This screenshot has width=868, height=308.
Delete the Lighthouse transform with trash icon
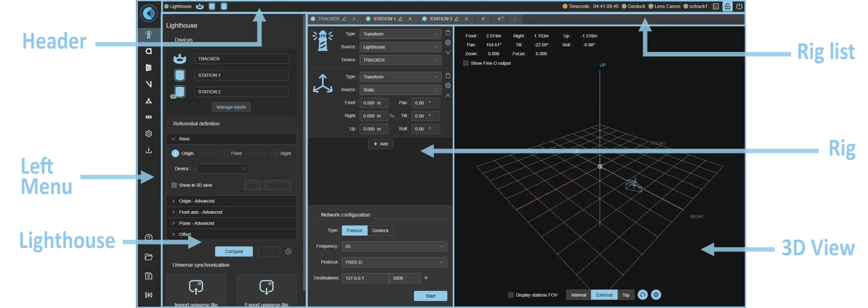[x=448, y=33]
